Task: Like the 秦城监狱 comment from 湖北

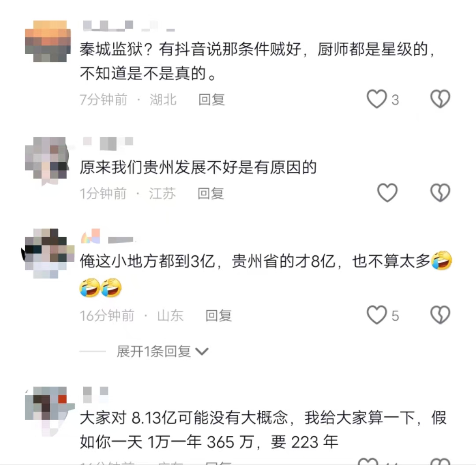Action: [377, 99]
